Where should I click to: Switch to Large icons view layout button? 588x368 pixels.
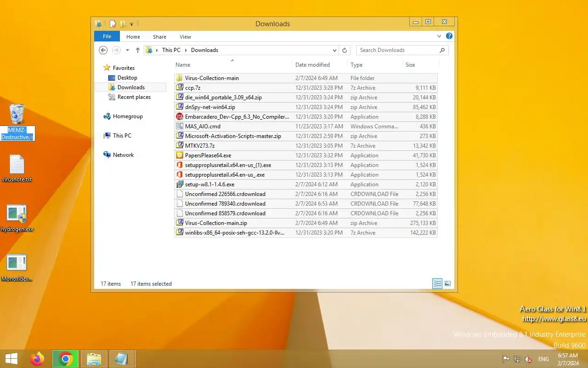[x=447, y=284]
